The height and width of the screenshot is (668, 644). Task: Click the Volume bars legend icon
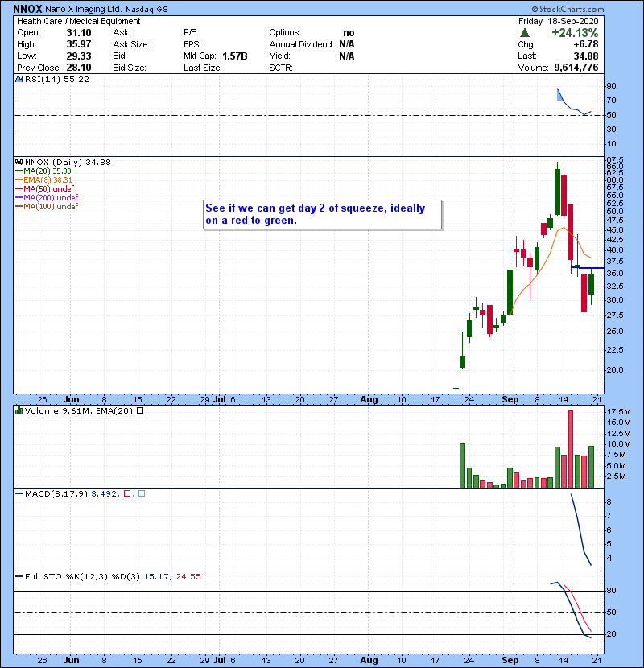click(18, 410)
